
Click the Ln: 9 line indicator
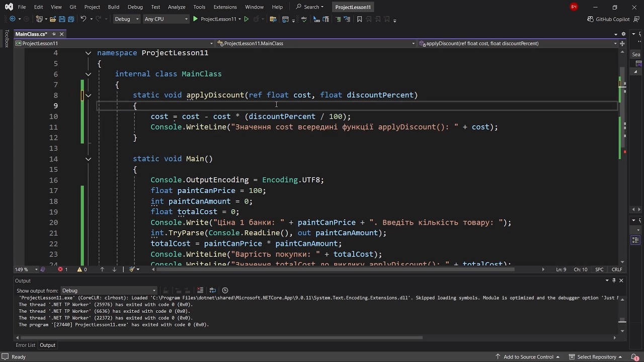pyautogui.click(x=561, y=269)
